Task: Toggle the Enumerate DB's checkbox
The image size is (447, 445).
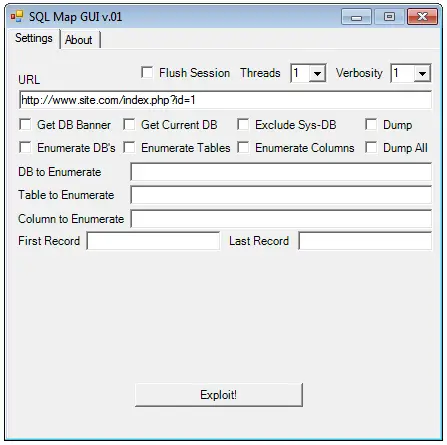Action: pos(25,147)
